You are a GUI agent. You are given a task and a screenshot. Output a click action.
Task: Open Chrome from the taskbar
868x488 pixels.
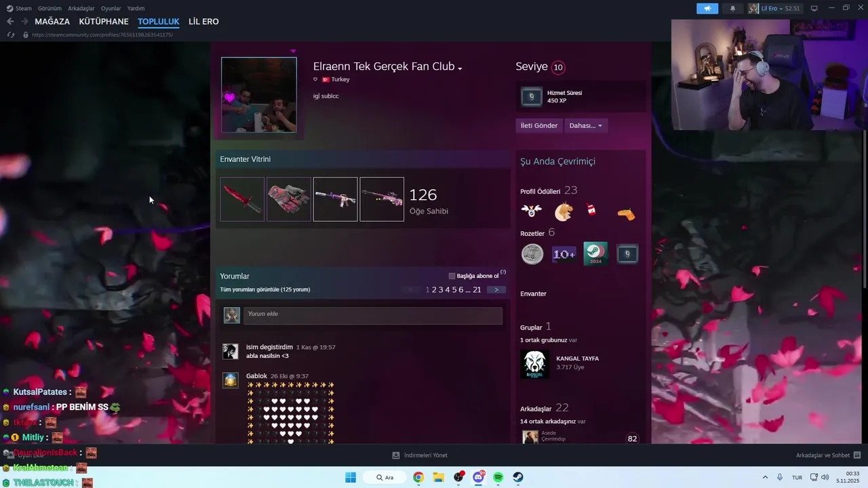418,477
